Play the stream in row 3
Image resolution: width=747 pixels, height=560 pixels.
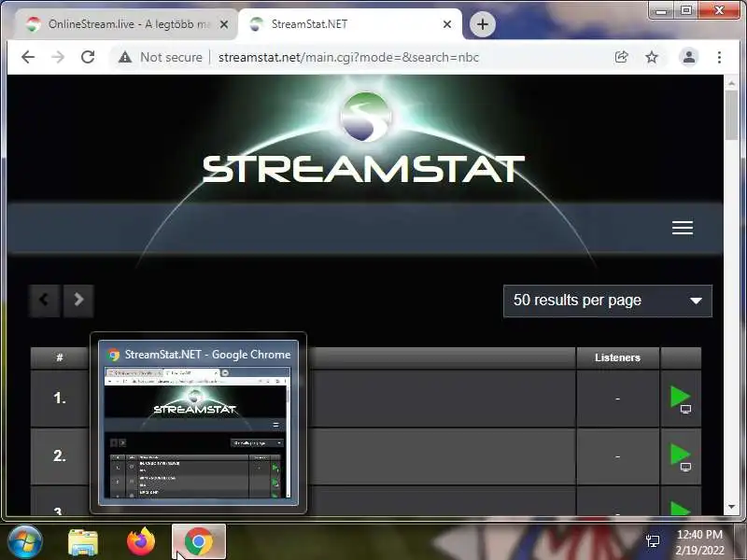point(681,508)
